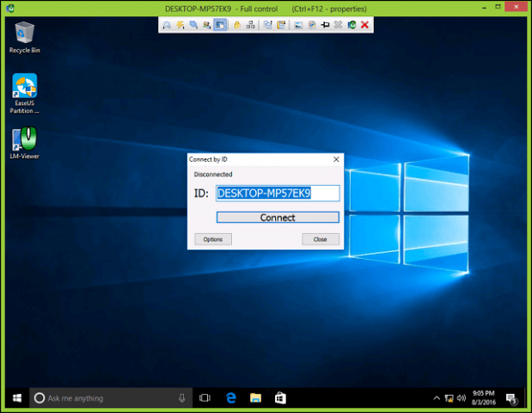Click the LiteManager icon in window title bar

[10, 8]
